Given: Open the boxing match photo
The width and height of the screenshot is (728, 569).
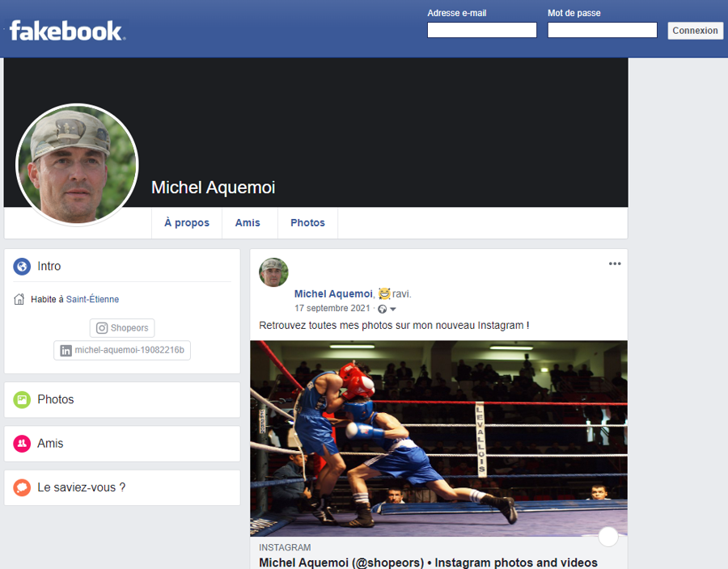Looking at the screenshot, I should click(438, 438).
